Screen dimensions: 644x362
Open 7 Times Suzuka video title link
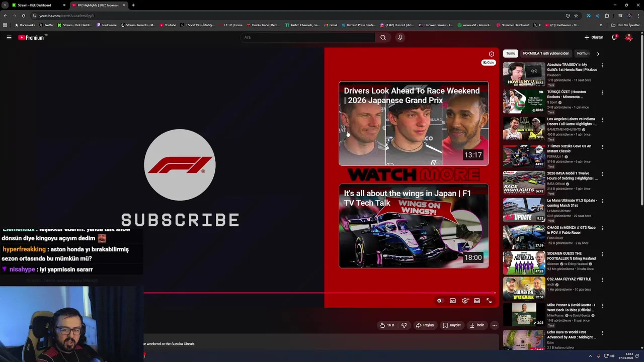click(x=569, y=149)
